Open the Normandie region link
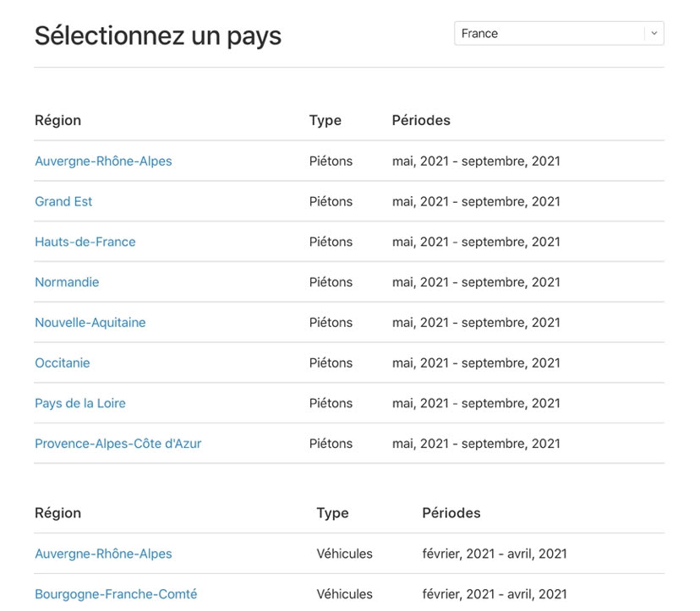Viewport: 700px width, 611px height. 67,282
